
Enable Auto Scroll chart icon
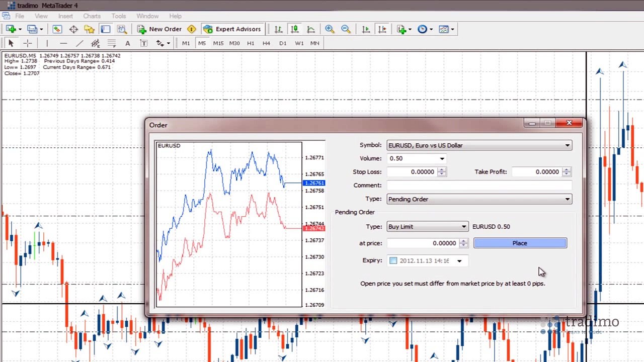point(366,29)
